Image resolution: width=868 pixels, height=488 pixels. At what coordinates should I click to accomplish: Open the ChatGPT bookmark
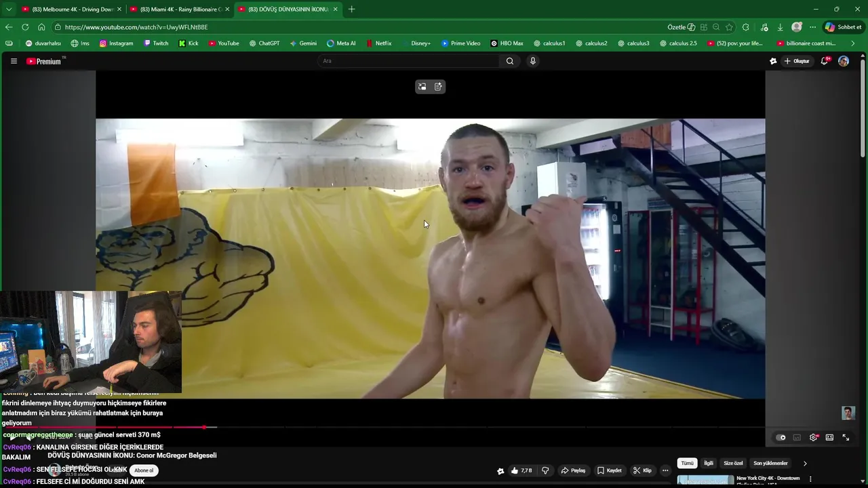(264, 43)
